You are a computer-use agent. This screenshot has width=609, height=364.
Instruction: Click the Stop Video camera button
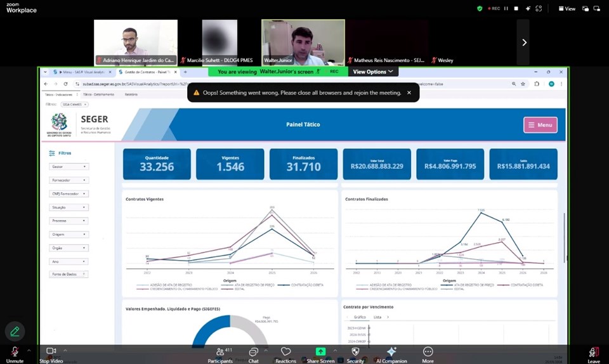pos(51,352)
